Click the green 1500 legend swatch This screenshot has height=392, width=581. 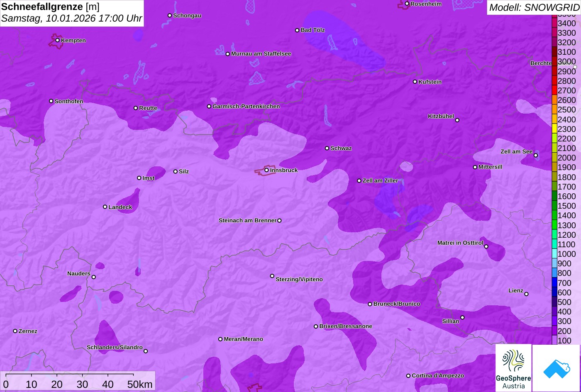554,206
